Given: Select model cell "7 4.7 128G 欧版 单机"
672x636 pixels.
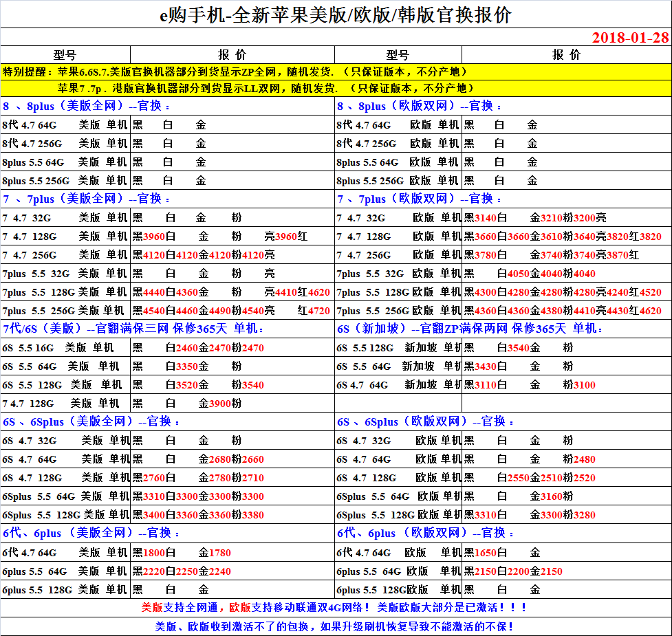Looking at the screenshot, I should click(x=398, y=237).
